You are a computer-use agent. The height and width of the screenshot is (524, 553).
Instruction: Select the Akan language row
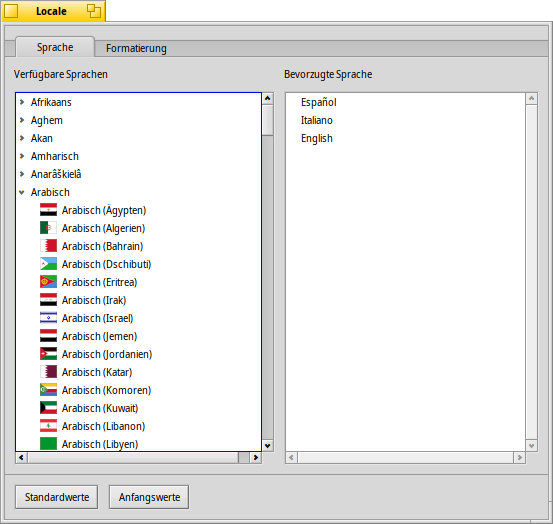pyautogui.click(x=139, y=138)
